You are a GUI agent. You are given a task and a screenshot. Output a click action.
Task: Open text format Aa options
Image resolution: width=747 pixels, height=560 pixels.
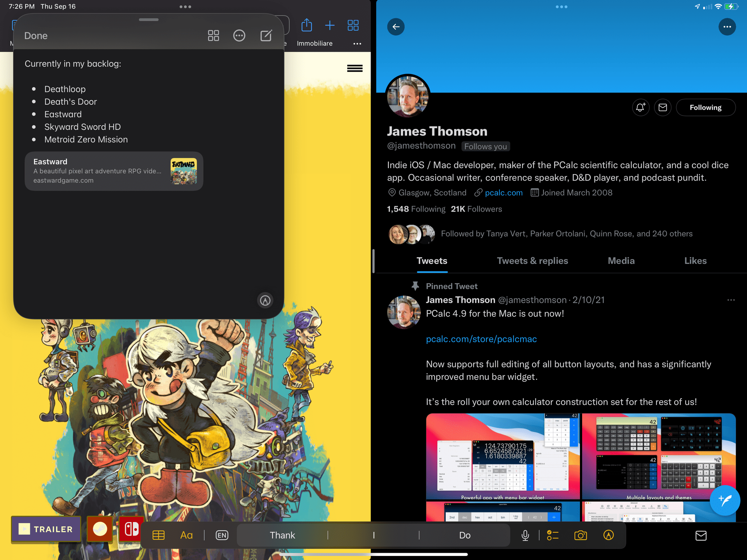tap(186, 535)
